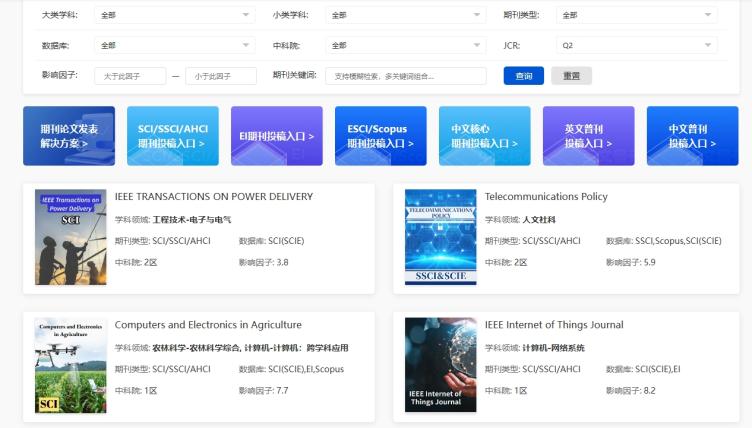Go to the EI期刊投稿入口 banner
This screenshot has width=752, height=428.
(277, 136)
